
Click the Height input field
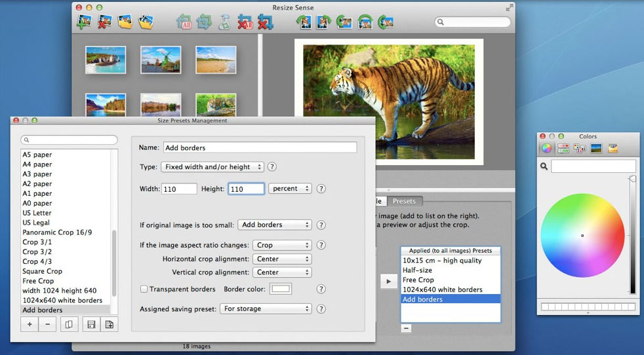click(246, 189)
